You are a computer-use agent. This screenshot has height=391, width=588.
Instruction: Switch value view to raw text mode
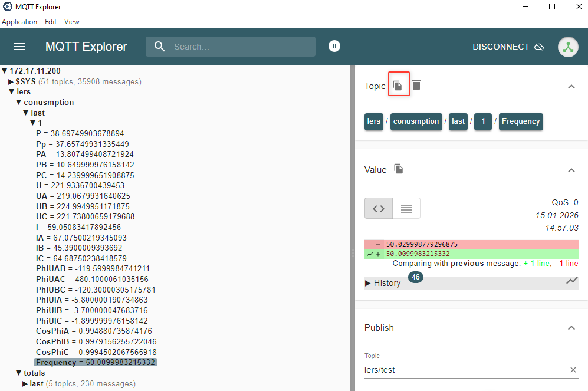point(406,208)
